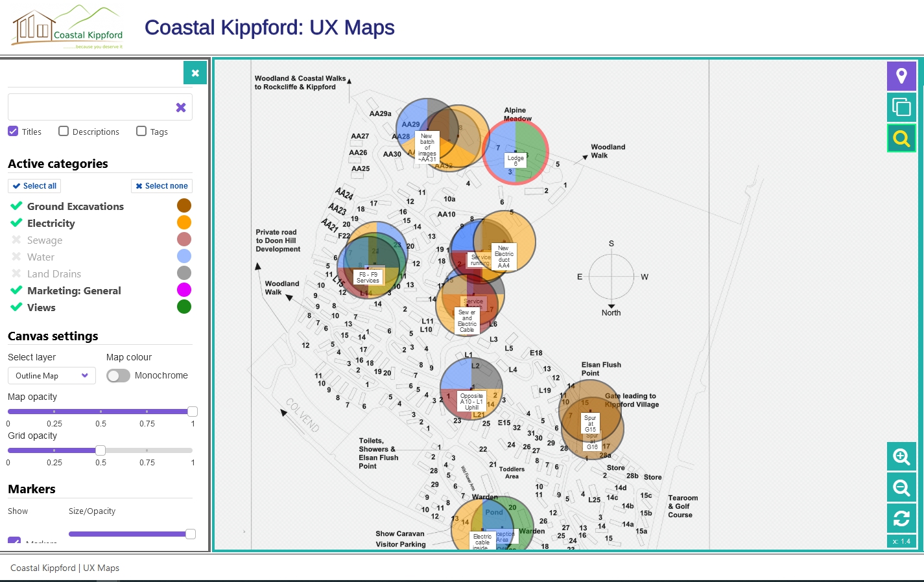Click the 'Alpine Meadow' map label
This screenshot has width=924, height=582.
[517, 114]
